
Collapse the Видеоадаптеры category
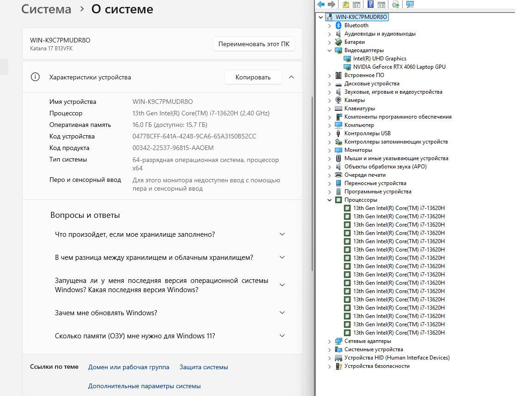tap(330, 50)
